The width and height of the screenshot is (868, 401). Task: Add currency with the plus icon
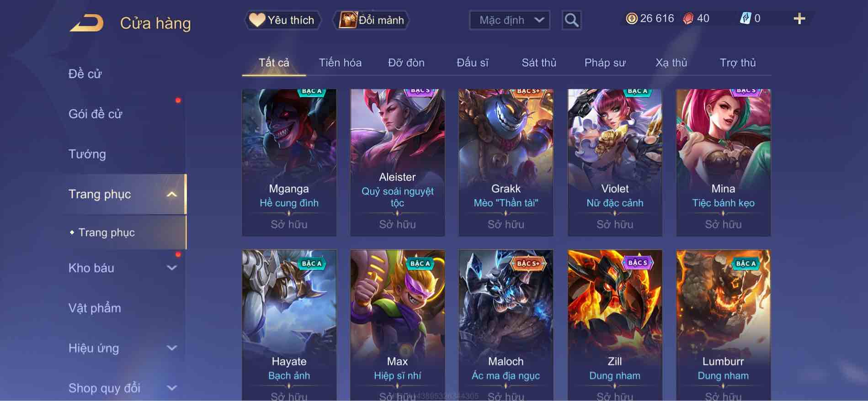pos(799,19)
